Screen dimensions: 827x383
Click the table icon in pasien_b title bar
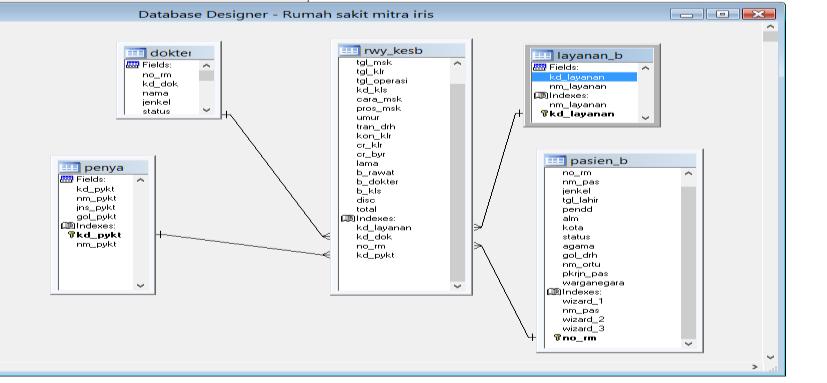click(x=555, y=160)
